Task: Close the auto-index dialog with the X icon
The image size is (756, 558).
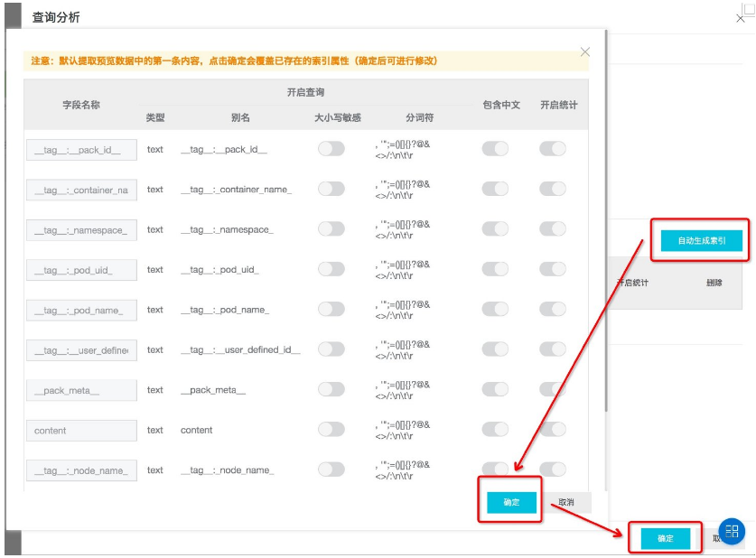Action: click(x=585, y=52)
